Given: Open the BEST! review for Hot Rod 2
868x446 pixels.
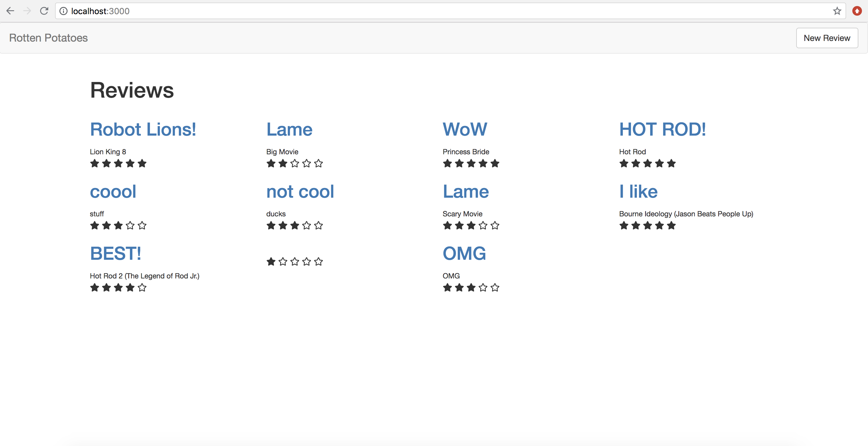Looking at the screenshot, I should point(115,253).
